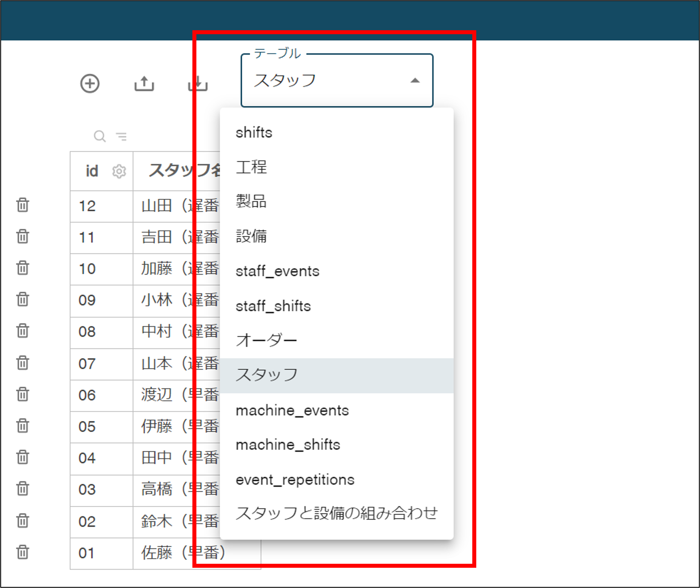Delete row 12 with trash icon
Viewport: 700px width, 588px height.
(x=23, y=205)
